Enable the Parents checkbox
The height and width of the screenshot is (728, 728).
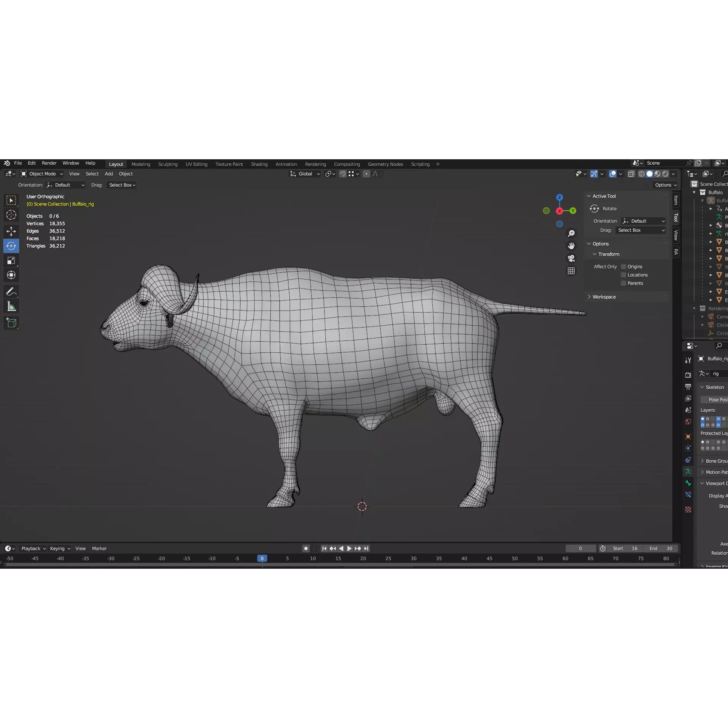[x=623, y=283]
